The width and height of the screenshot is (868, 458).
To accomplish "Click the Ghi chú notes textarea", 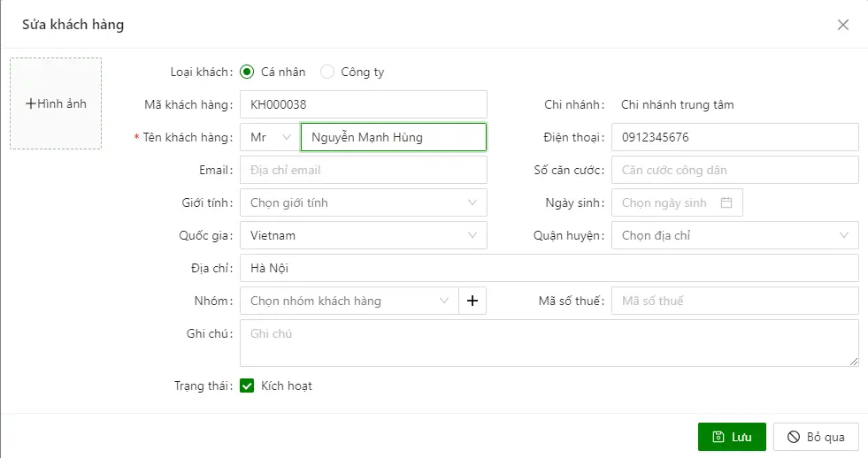I will [549, 342].
